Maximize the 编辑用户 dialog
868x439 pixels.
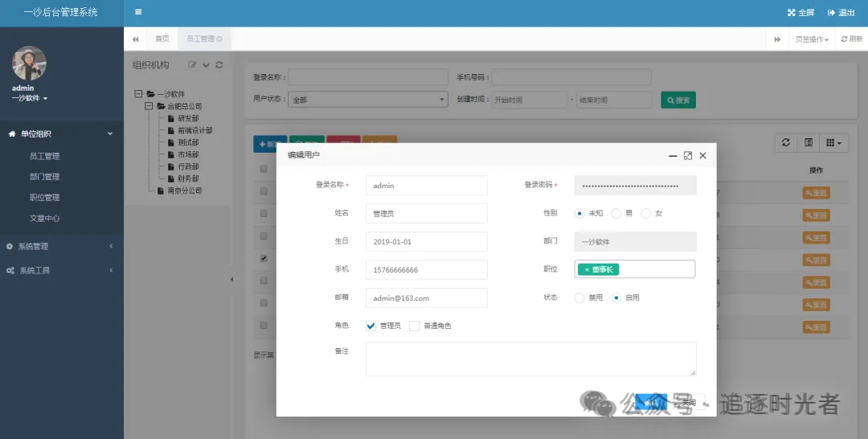tap(687, 155)
